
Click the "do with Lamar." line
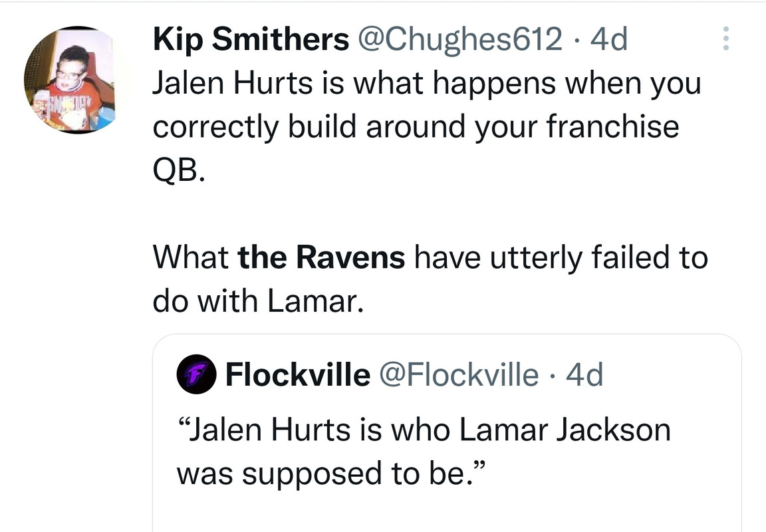pos(258,301)
